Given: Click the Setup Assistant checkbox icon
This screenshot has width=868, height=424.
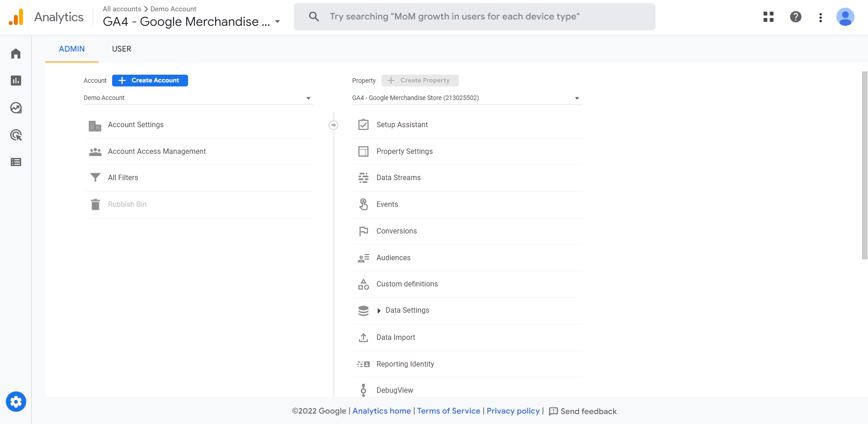Looking at the screenshot, I should pos(363,124).
